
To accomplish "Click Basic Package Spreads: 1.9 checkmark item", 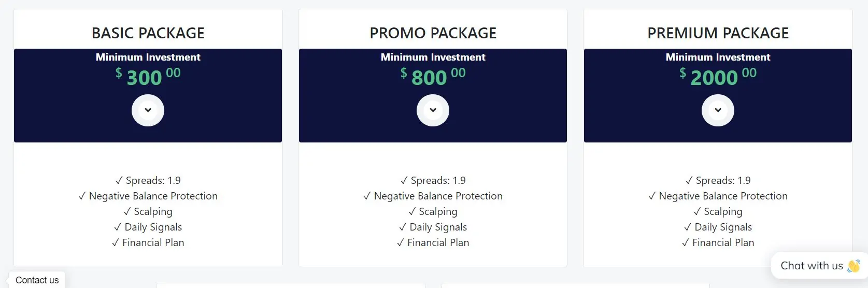I will point(148,180).
